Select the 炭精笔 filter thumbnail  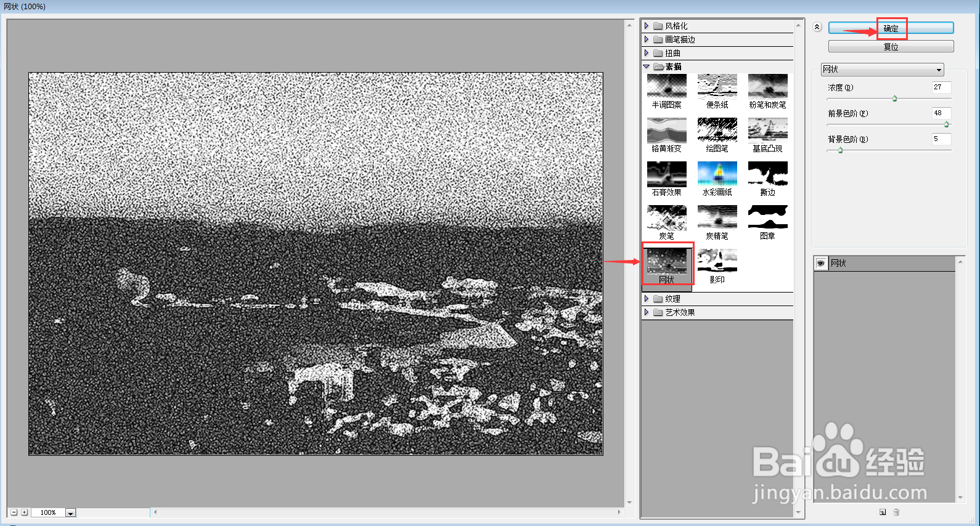point(717,218)
